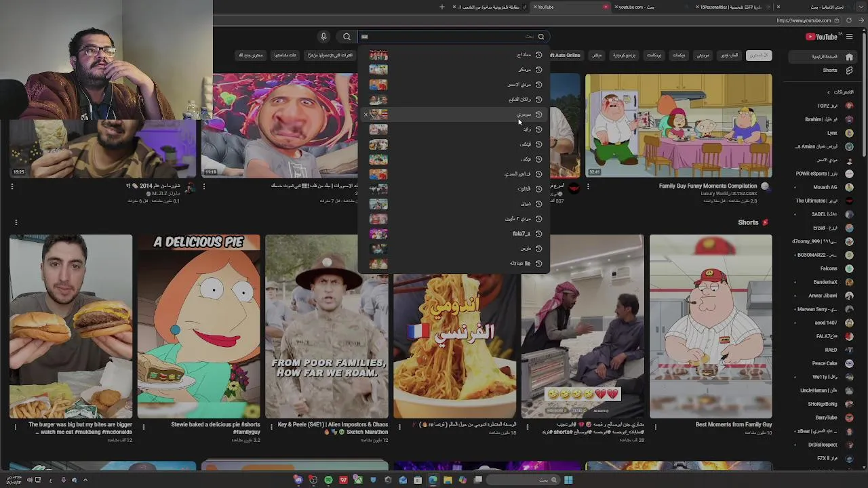Open Family Guy Funny Moments Compilation thumbnail
Screen dimensions: 868x488
point(678,125)
